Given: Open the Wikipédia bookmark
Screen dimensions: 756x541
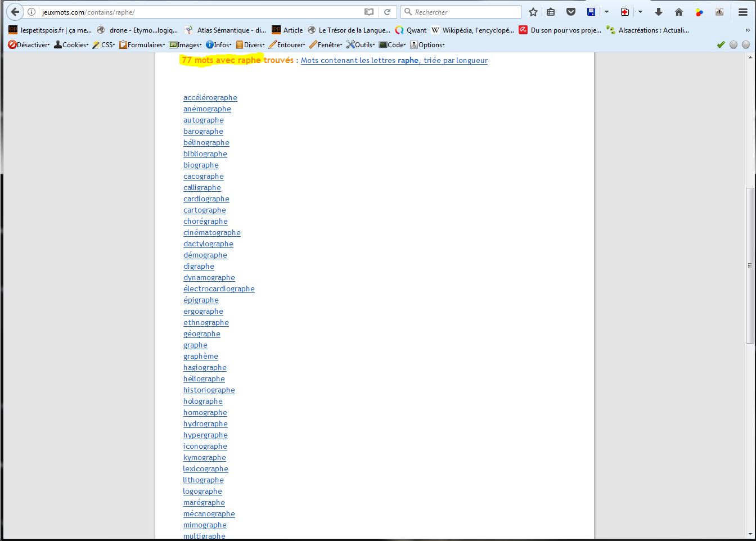Looking at the screenshot, I should (472, 30).
